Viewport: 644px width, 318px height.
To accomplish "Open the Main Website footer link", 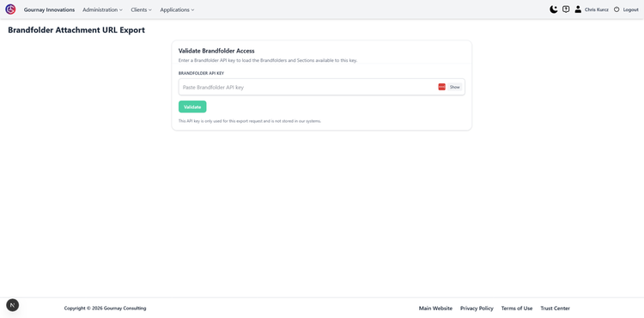I will tap(435, 309).
